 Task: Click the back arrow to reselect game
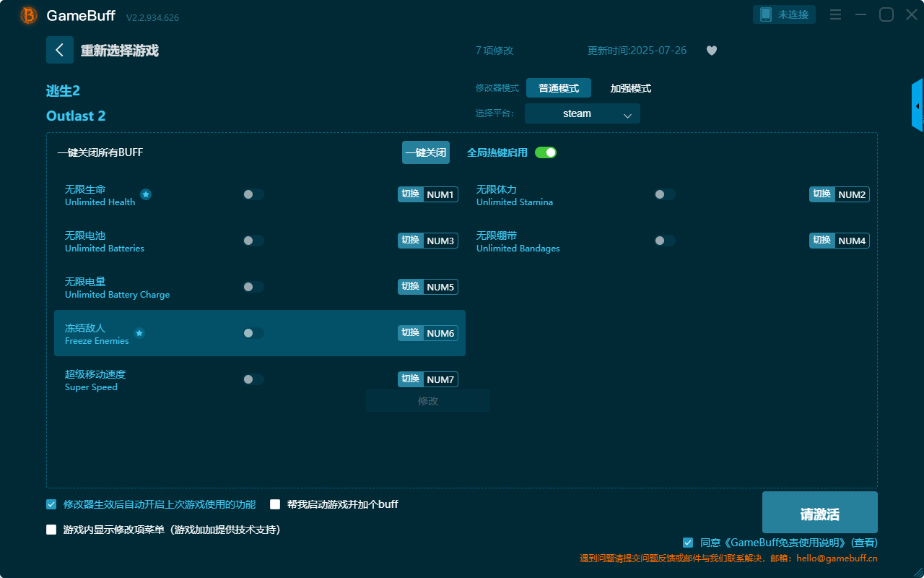[x=60, y=50]
